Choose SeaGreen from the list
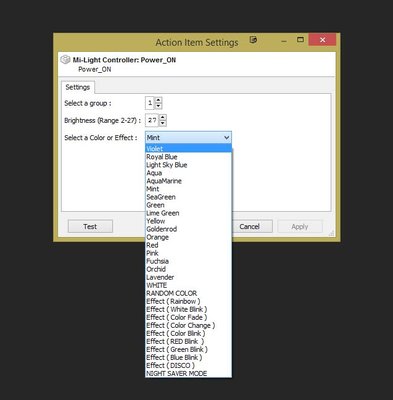Image resolution: width=393 pixels, height=400 pixels. click(x=188, y=197)
